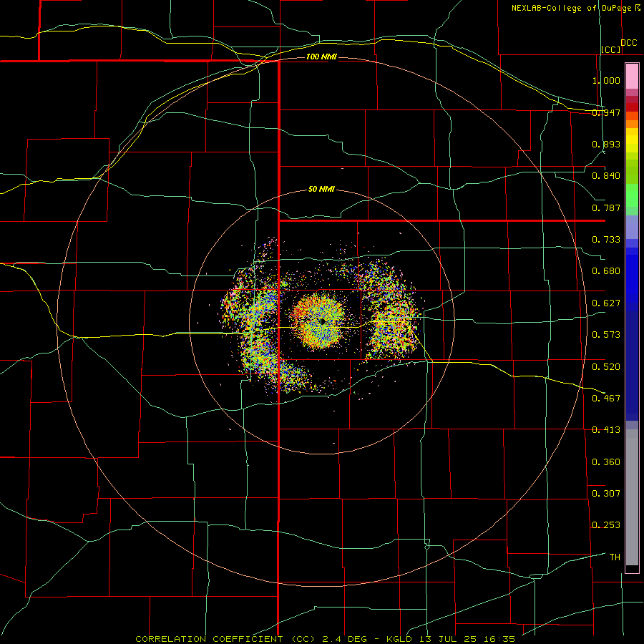Click the DCC label above the color bar
Image resolution: width=644 pixels, height=644 pixels.
tap(629, 43)
